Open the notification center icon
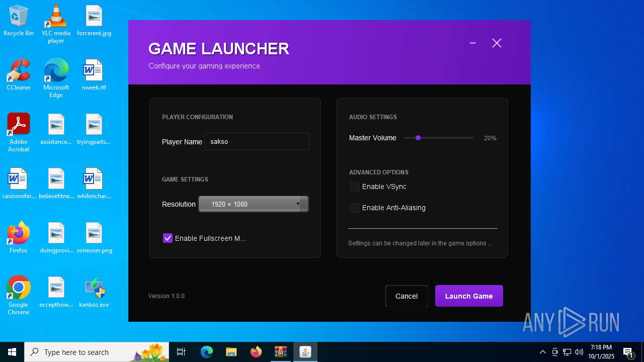This screenshot has width=644, height=362. click(628, 352)
